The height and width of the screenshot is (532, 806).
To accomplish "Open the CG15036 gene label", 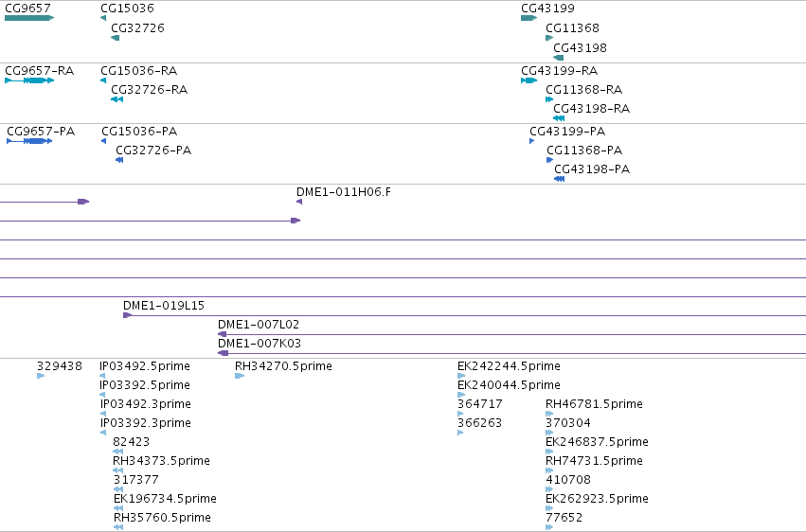I will (x=127, y=9).
